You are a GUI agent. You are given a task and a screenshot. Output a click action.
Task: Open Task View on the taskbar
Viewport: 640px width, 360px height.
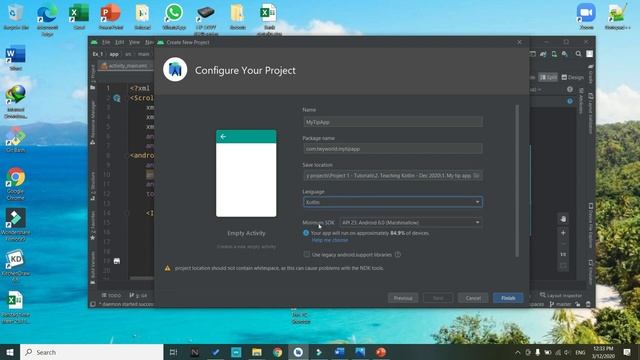[173, 352]
